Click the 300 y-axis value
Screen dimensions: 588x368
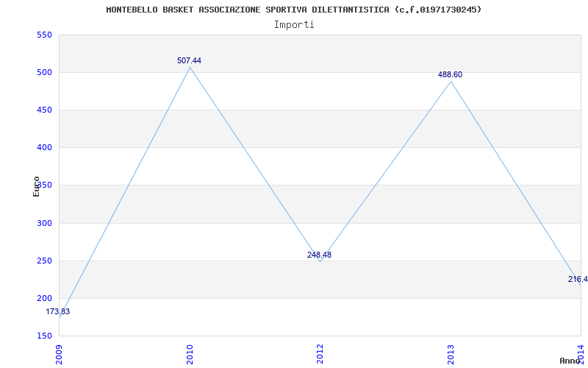(x=44, y=224)
